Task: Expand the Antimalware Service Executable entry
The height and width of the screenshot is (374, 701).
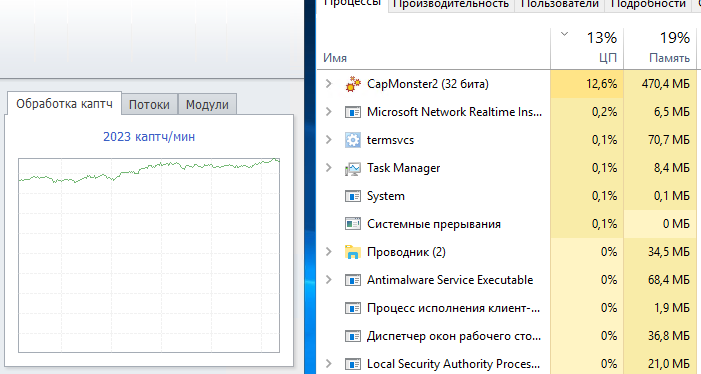Action: pos(329,280)
